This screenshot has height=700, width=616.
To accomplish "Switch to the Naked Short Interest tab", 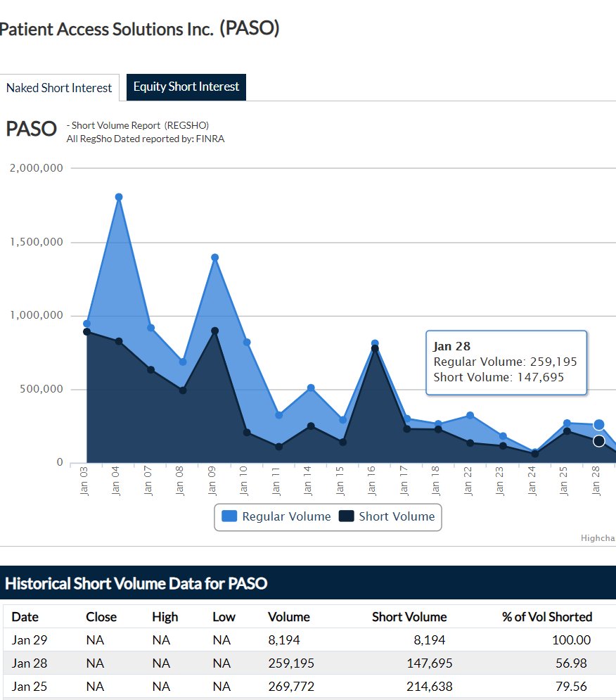I will click(x=59, y=87).
